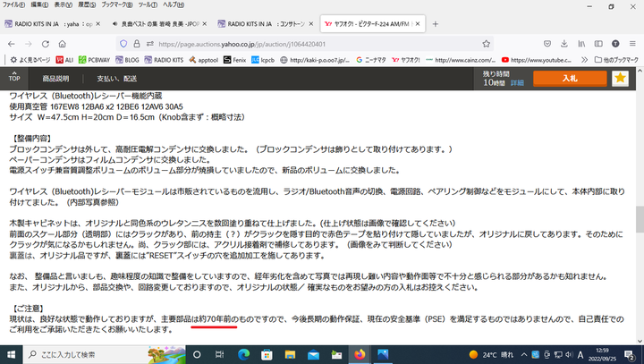Image resolution: width=644 pixels, height=364 pixels.
Task: Click the orange 入札 bid button
Action: click(x=569, y=79)
